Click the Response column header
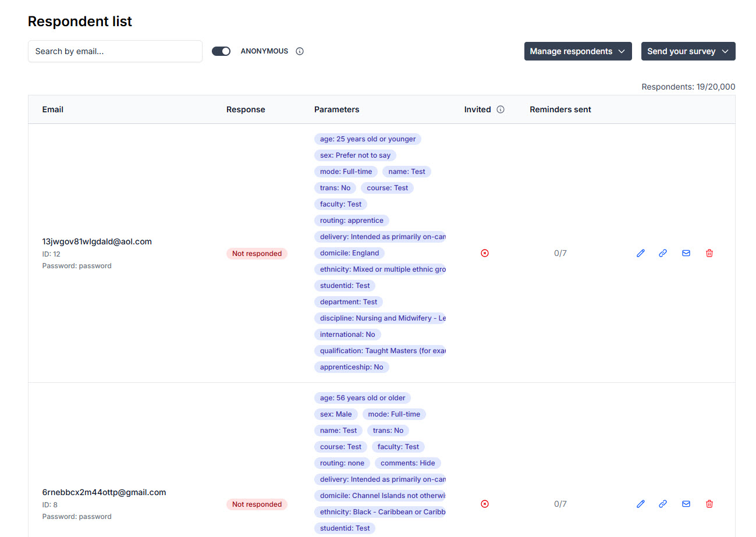Screen dimensions: 756x537 [x=246, y=109]
